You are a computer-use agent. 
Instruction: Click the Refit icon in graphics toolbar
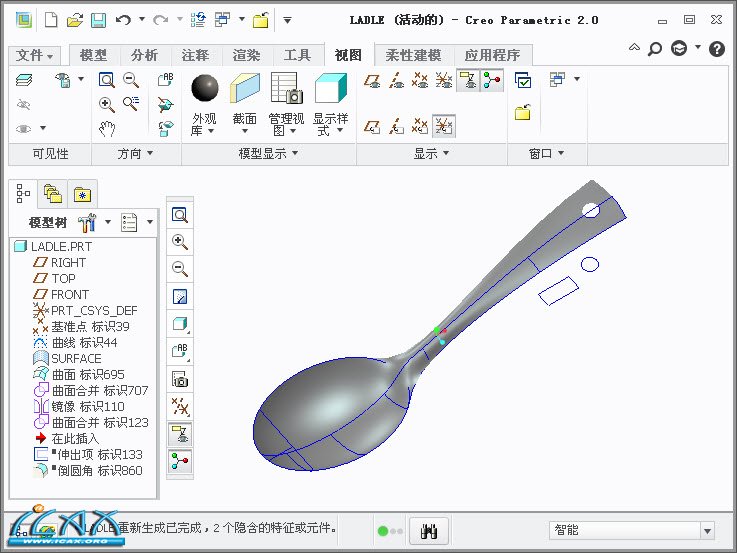tap(180, 215)
